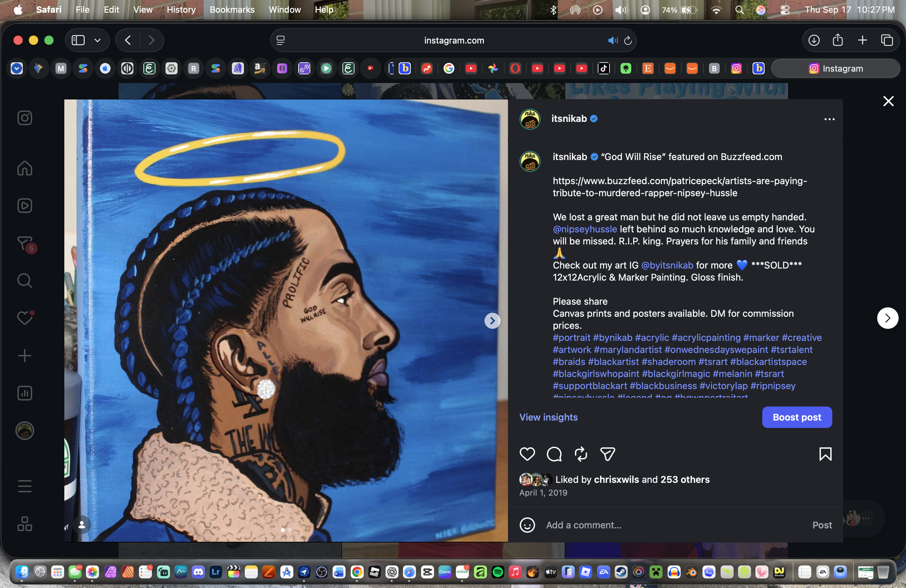Open Wi-Fi status menu
Screen dimensions: 906x588
pos(716,10)
